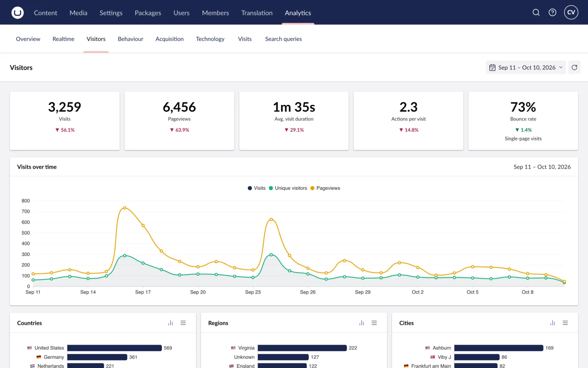Switch to the Visits tab

coord(245,39)
